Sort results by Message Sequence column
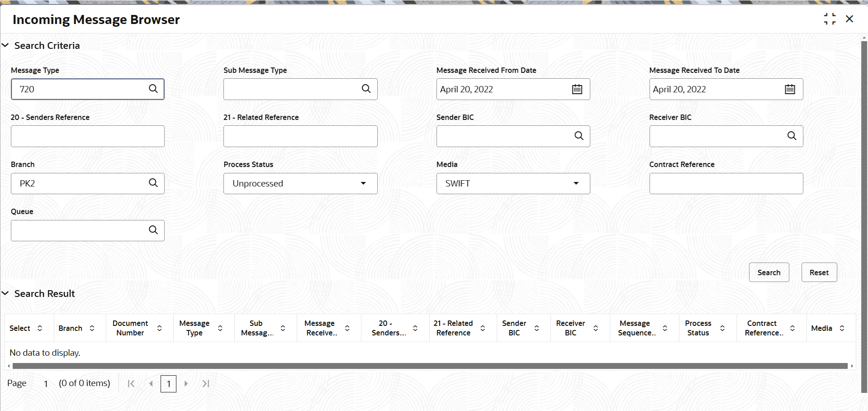 tap(665, 328)
